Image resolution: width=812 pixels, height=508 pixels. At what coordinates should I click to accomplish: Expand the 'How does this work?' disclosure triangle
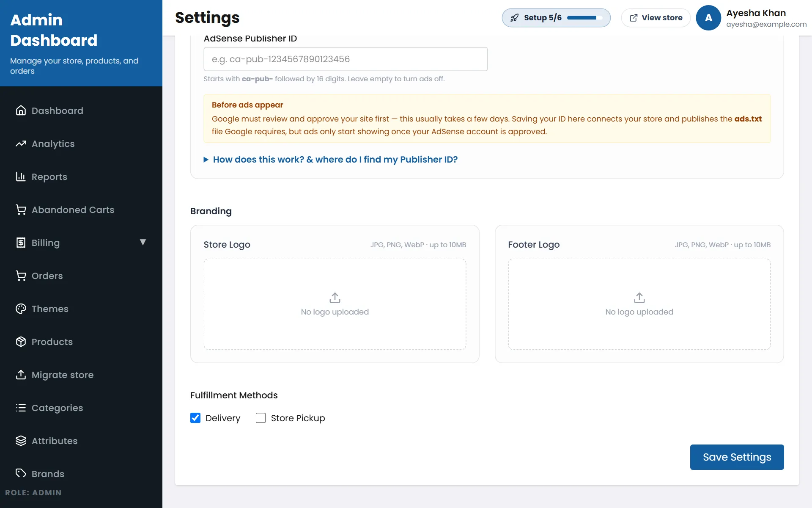click(x=206, y=160)
